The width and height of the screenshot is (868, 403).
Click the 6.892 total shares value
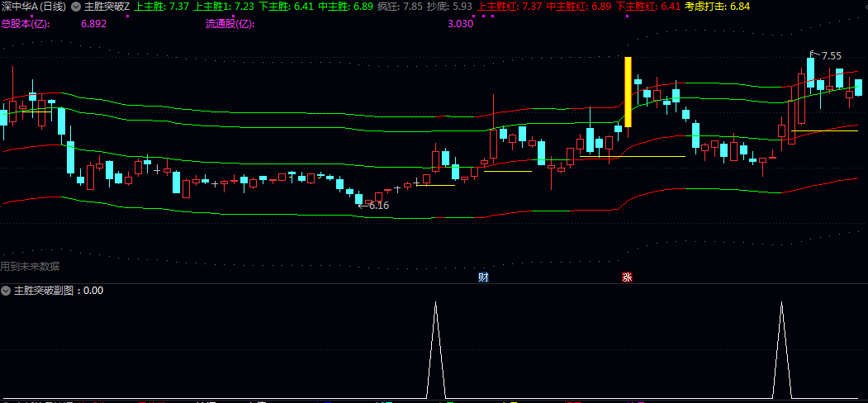tap(93, 24)
